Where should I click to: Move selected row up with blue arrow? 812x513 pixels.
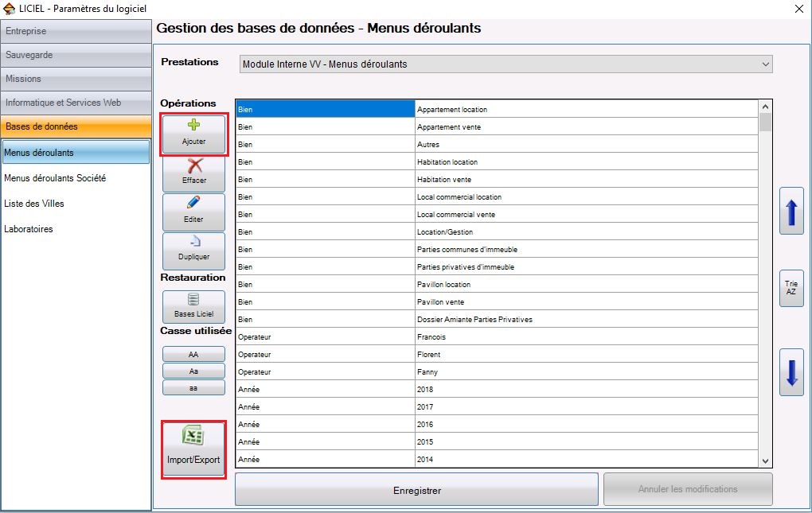coord(791,211)
